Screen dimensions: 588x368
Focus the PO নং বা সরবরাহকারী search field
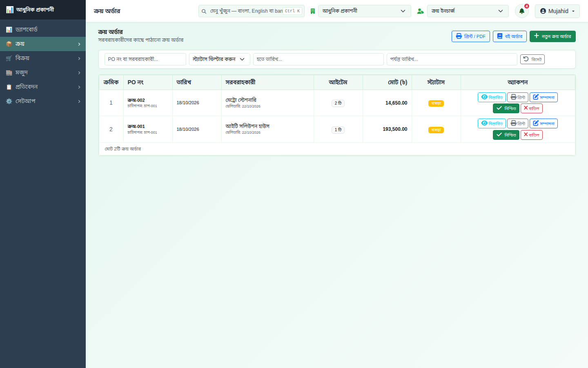coord(145,59)
